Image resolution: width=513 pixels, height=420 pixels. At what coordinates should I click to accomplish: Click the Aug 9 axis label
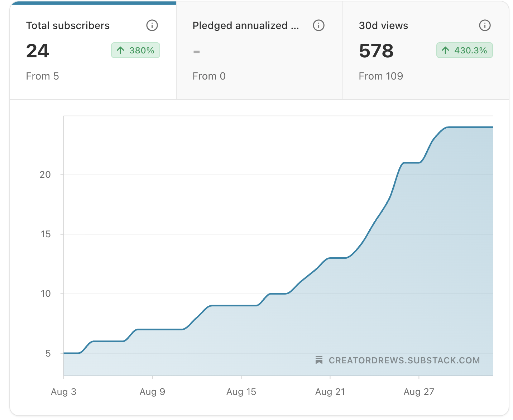click(x=152, y=392)
